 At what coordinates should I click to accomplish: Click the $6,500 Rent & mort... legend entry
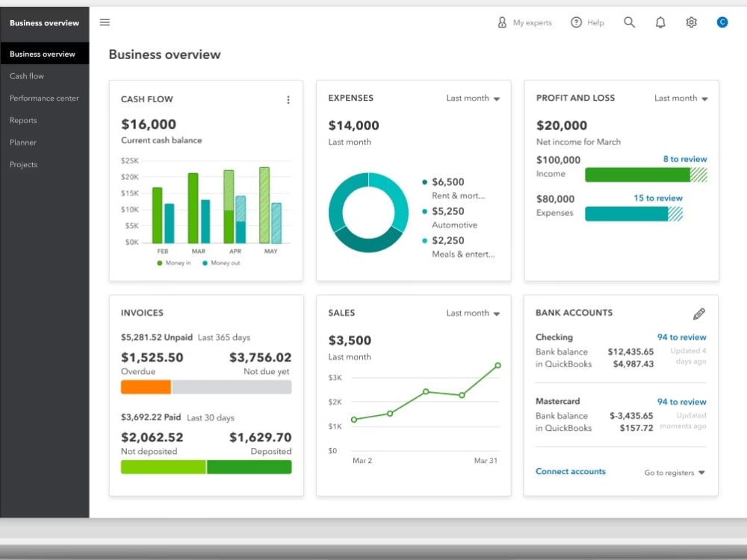point(453,189)
